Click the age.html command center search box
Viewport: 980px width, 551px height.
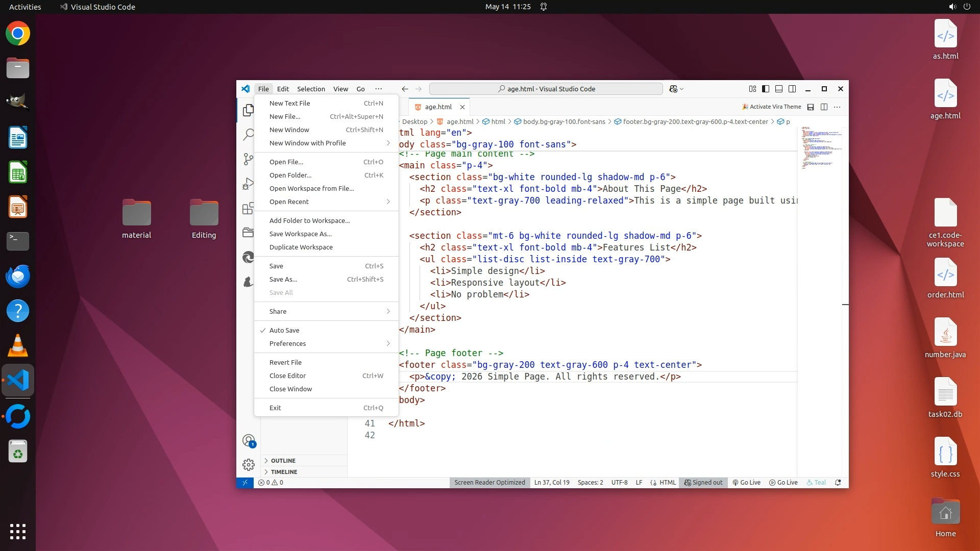click(546, 89)
